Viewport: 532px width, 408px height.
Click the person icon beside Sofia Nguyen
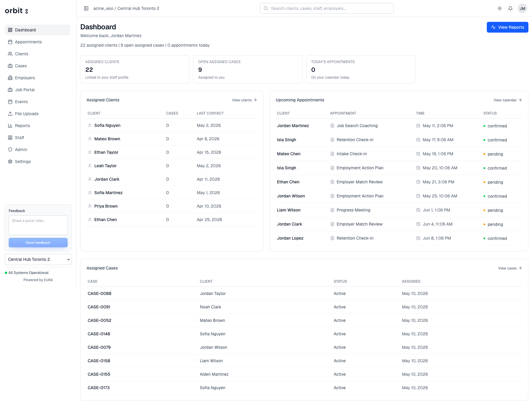coord(90,125)
